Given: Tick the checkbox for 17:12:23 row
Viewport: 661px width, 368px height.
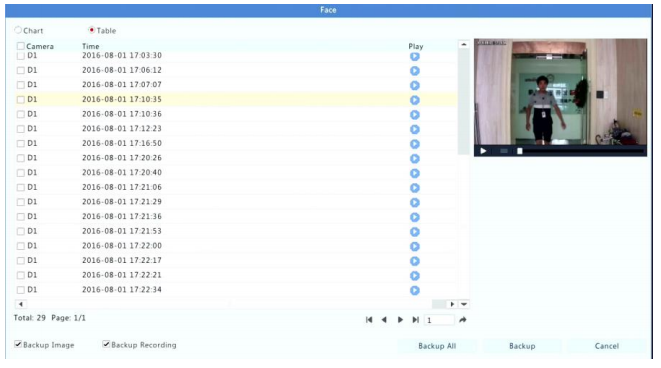Looking at the screenshot, I should tap(20, 129).
